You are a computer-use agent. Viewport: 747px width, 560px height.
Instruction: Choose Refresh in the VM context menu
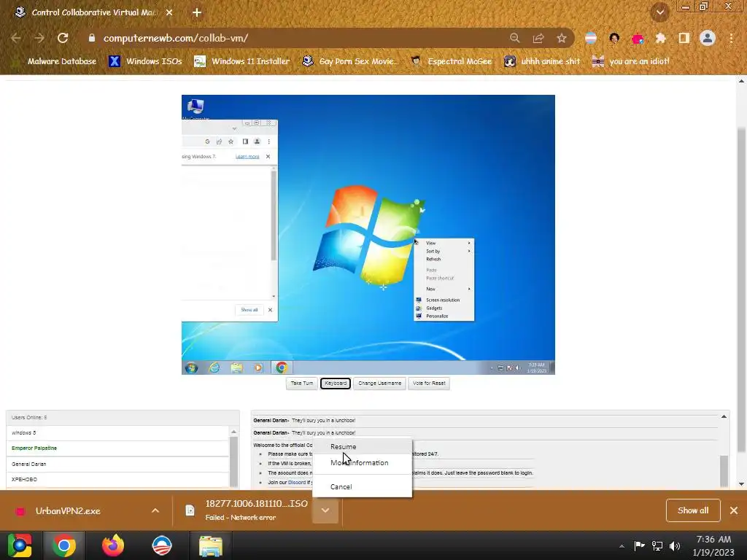click(x=444, y=260)
